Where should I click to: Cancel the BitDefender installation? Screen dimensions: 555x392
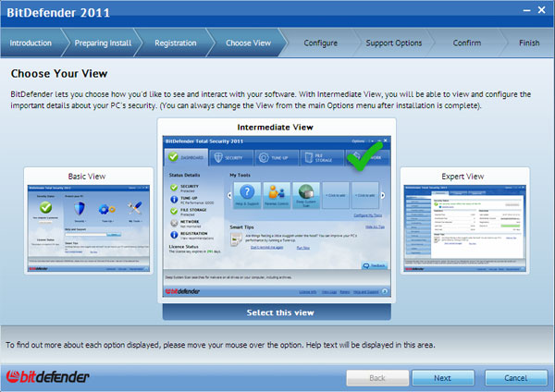pos(516,378)
